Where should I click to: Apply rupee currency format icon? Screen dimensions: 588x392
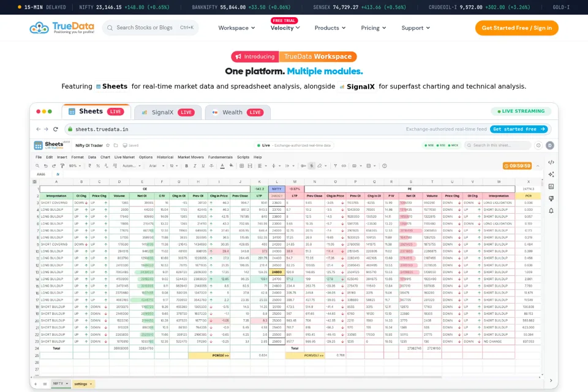(x=89, y=166)
